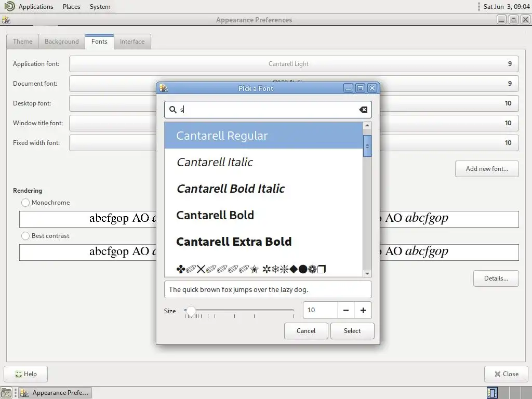Click the preview text field with quick brown fox
The image size is (532, 399).
pos(268,289)
